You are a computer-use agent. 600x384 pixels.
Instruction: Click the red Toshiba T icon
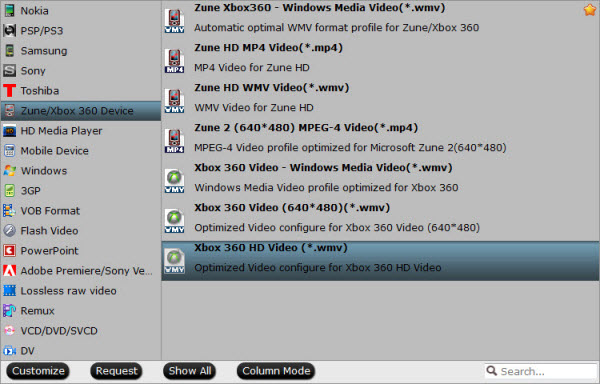point(9,91)
